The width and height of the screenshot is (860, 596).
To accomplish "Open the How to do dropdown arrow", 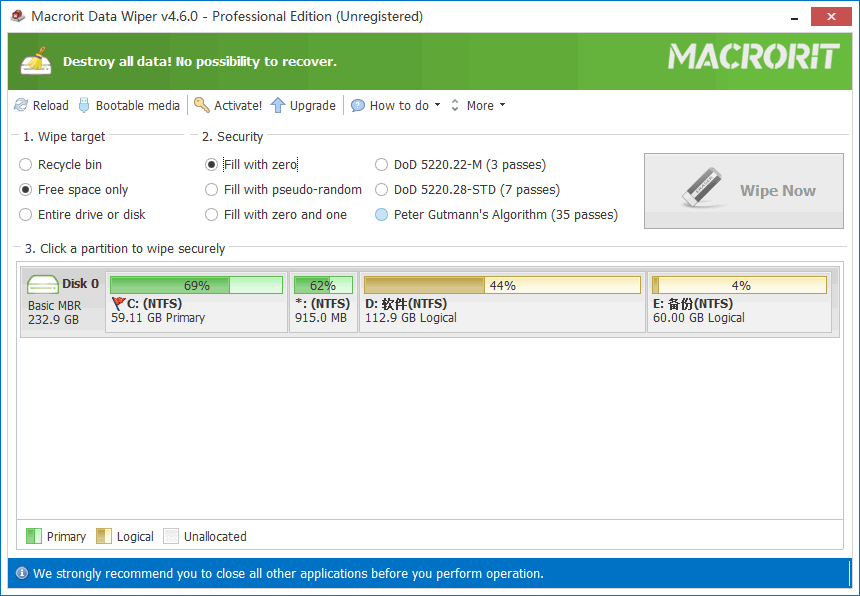I will coord(437,105).
